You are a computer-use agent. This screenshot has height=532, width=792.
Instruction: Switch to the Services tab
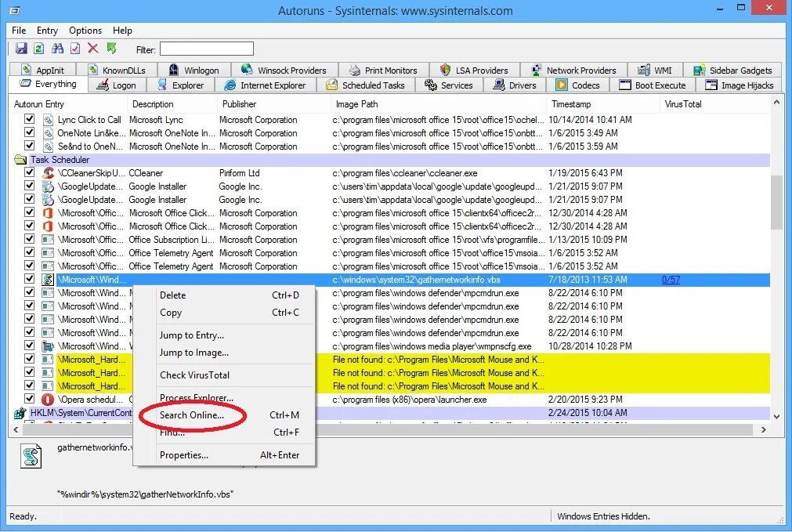click(x=450, y=85)
